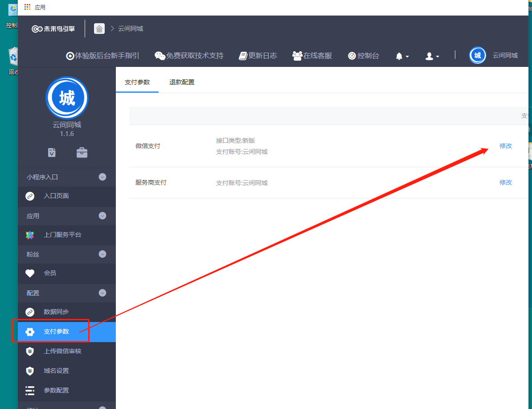Open 体验版后台新手指引 guide

(x=102, y=56)
